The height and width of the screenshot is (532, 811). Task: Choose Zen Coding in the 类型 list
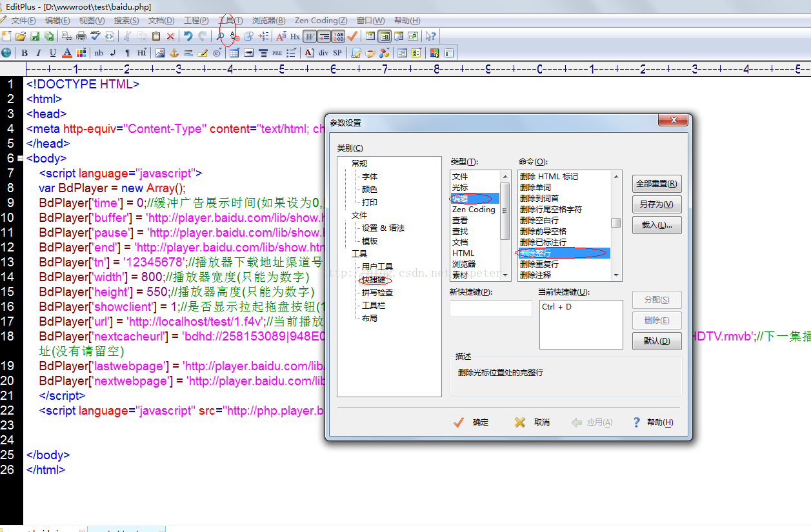(x=474, y=210)
